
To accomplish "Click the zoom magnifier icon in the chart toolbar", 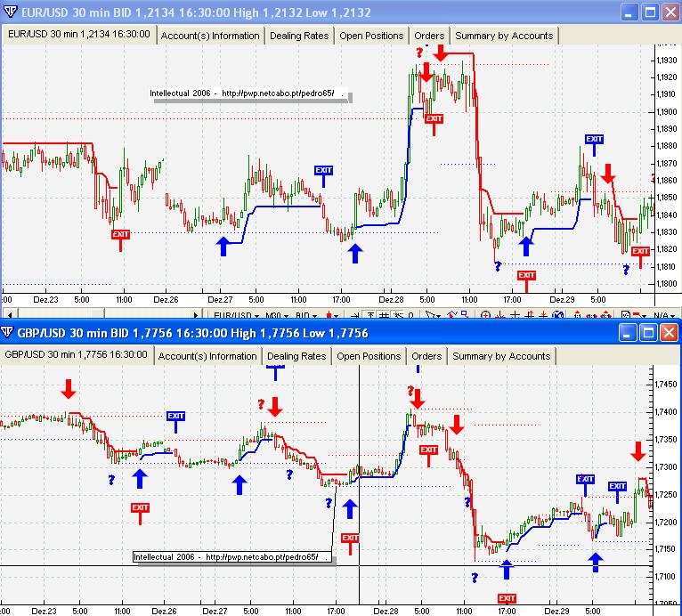I will click(x=485, y=315).
